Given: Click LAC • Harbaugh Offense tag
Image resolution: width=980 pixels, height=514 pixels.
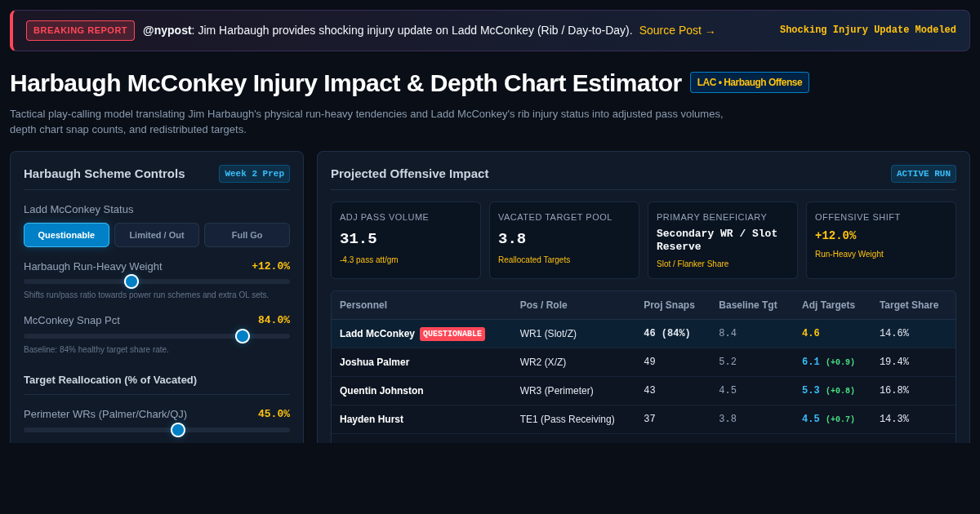Looking at the screenshot, I should click(x=750, y=82).
